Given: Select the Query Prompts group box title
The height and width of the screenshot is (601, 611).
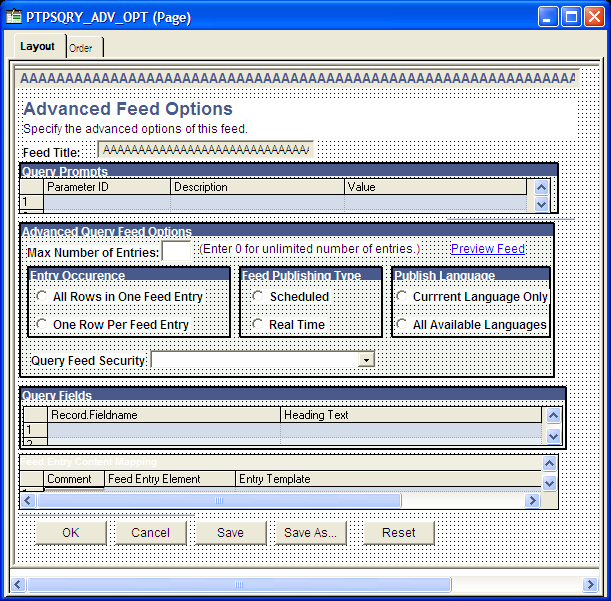Looking at the screenshot, I should (65, 171).
